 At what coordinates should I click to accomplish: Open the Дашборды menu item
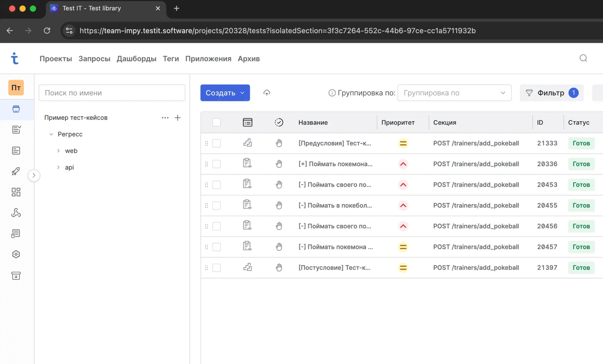point(136,59)
